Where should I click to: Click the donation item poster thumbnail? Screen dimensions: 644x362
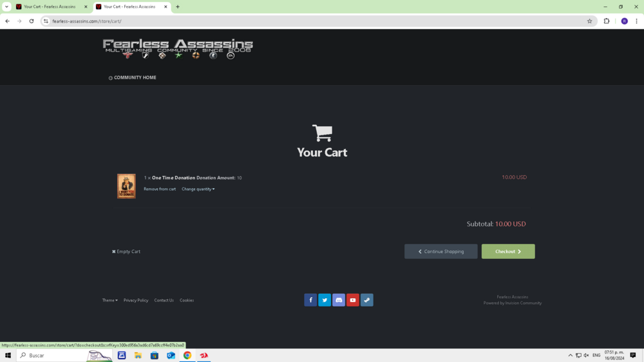[x=126, y=186]
